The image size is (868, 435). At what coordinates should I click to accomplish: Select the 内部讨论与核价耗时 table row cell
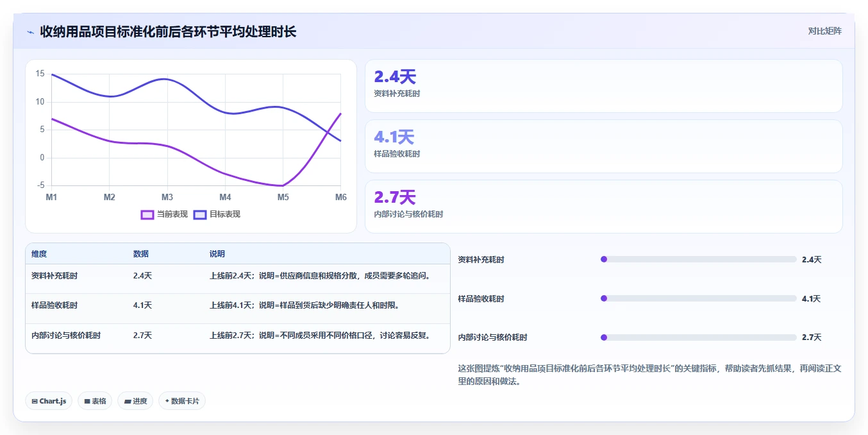pos(66,335)
